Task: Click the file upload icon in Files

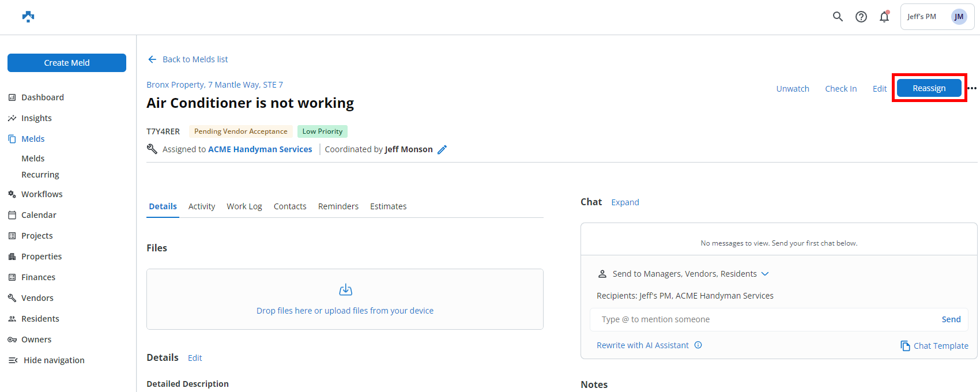Action: [x=345, y=290]
